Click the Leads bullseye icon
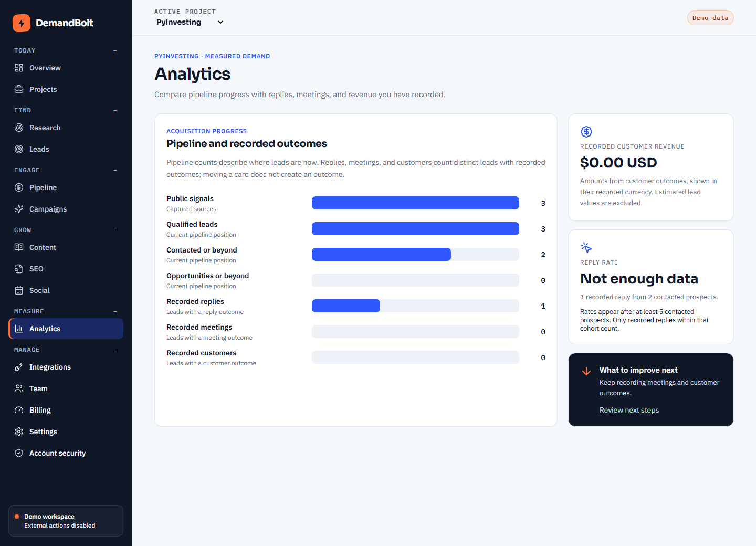The image size is (756, 546). coord(19,149)
